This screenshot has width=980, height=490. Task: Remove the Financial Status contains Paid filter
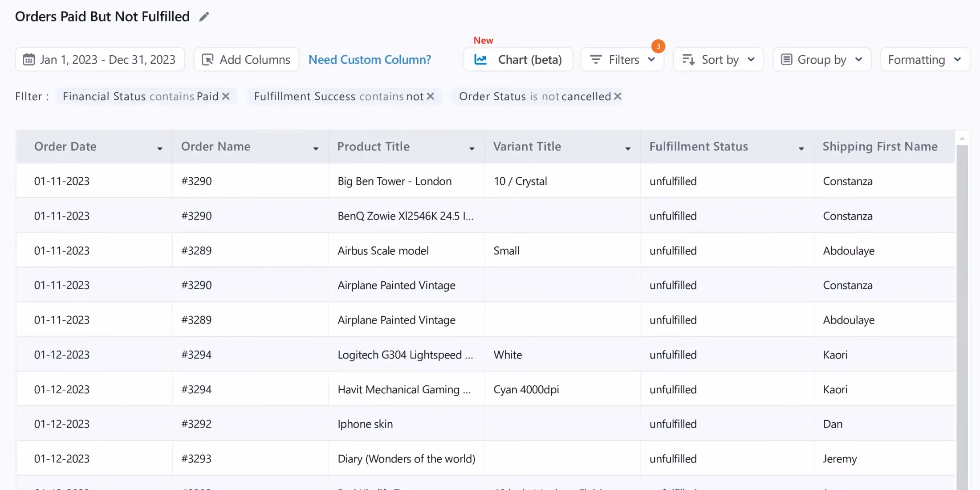pyautogui.click(x=226, y=96)
